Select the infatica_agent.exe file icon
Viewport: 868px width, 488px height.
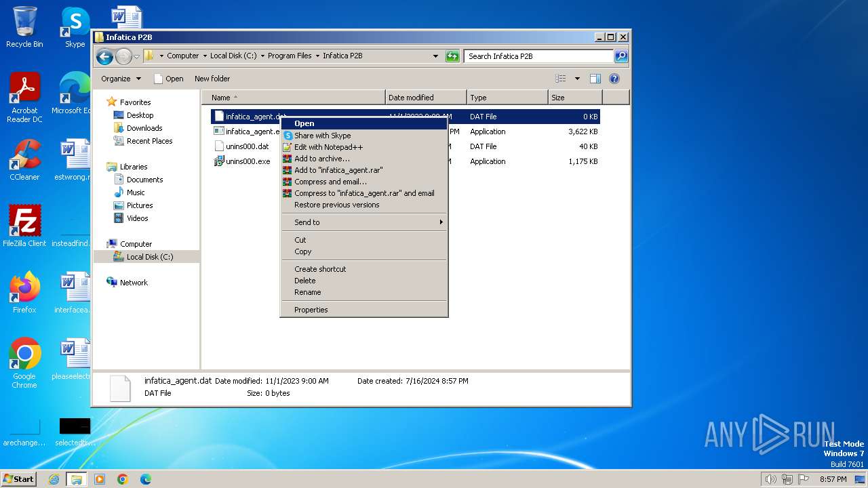point(219,131)
